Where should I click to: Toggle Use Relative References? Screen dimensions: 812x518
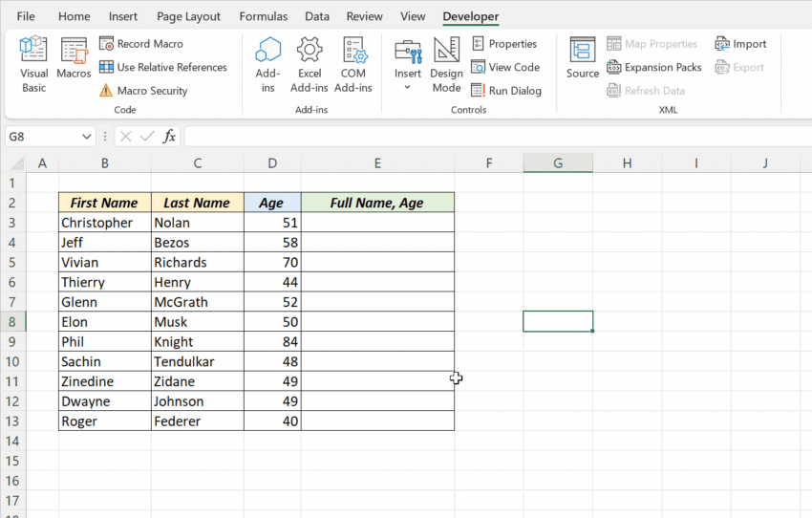point(163,67)
